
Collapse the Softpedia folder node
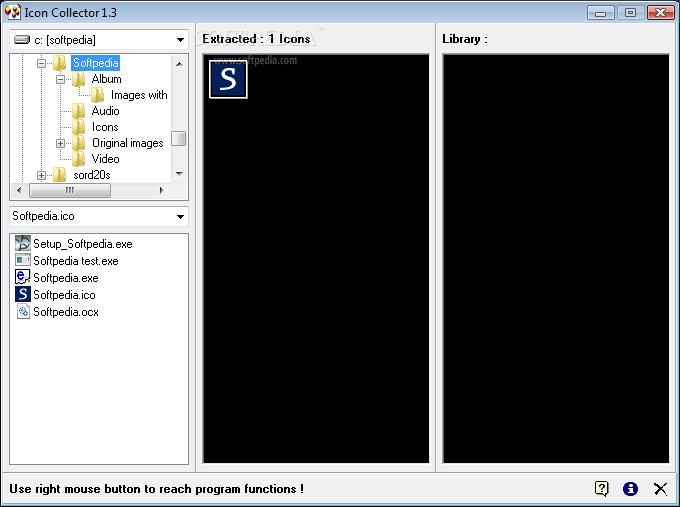click(x=41, y=63)
